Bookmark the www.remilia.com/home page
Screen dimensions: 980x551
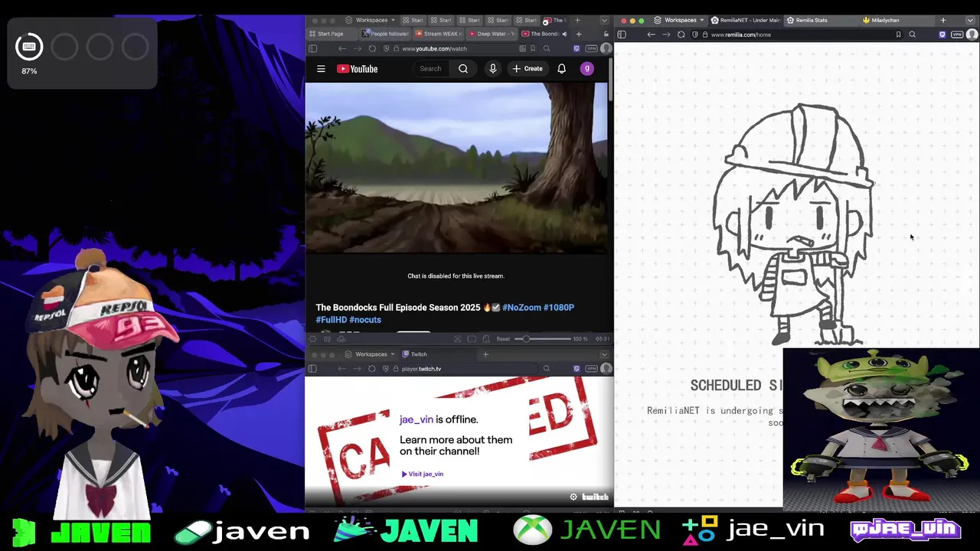pyautogui.click(x=898, y=34)
